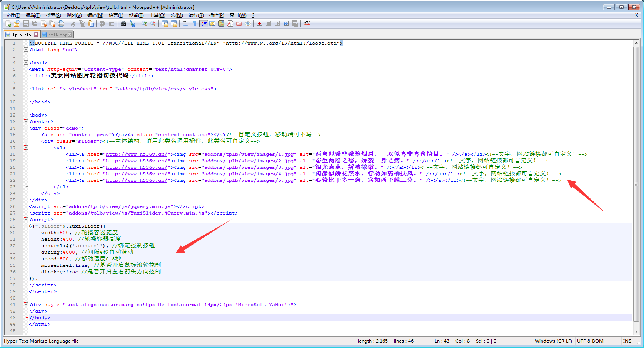Viewport: 644px width, 348px height.
Task: Click the Close All toolbar icon
Action: (52, 23)
